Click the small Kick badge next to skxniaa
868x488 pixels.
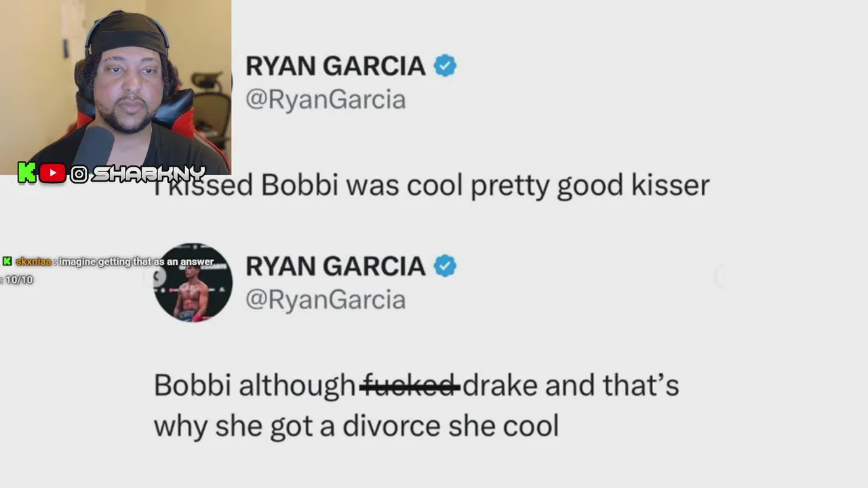tap(7, 262)
